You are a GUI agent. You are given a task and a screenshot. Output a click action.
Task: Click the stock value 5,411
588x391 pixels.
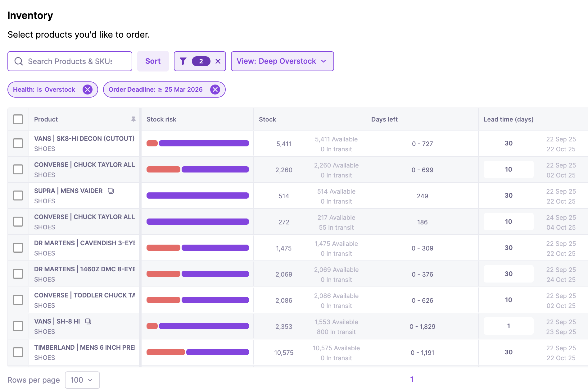tap(284, 144)
